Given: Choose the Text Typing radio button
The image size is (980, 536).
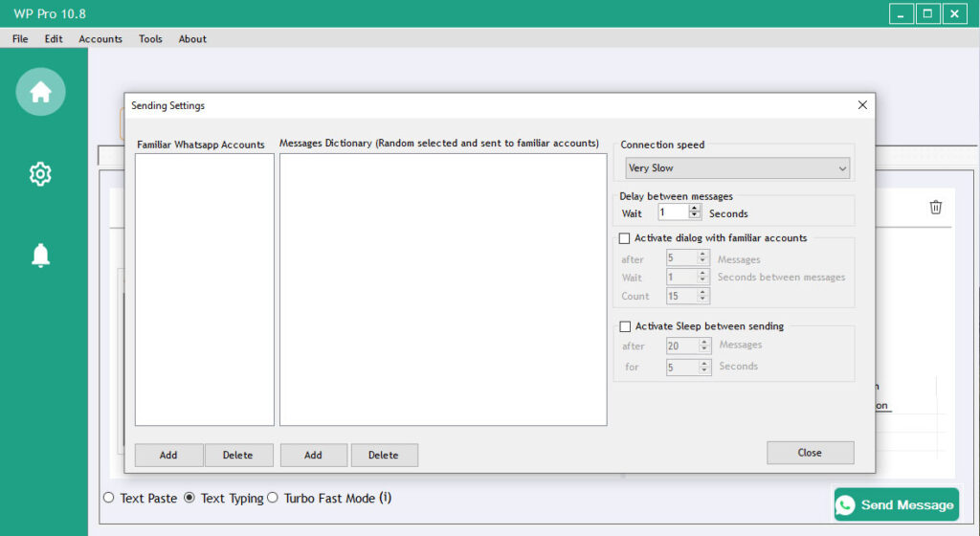Looking at the screenshot, I should pos(189,498).
